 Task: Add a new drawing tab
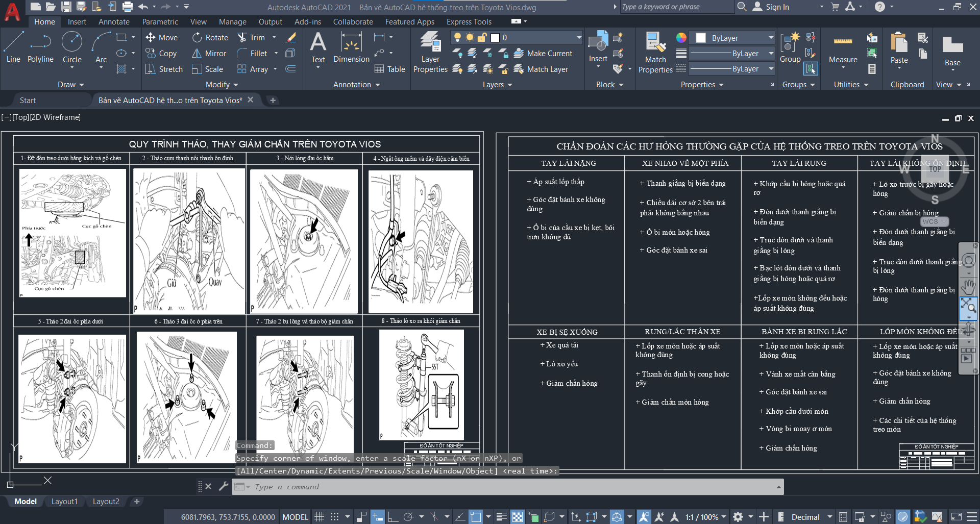click(x=273, y=101)
